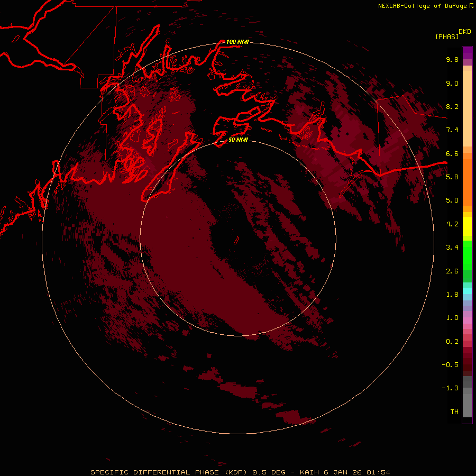Select the 50 NMI range ring label

[238, 140]
